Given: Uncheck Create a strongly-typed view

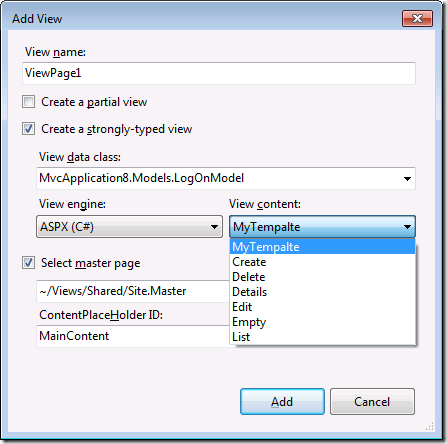Looking at the screenshot, I should pos(28,129).
